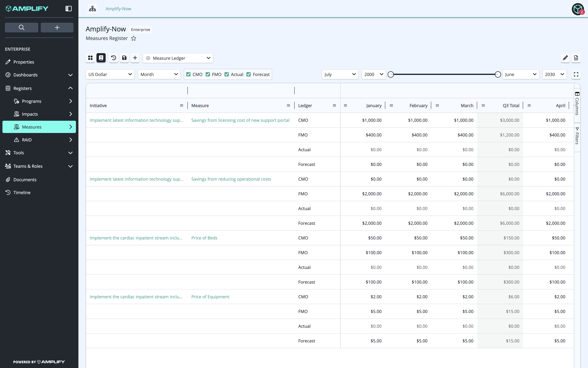Image resolution: width=588 pixels, height=368 pixels.
Task: Open the Month period dropdown
Action: click(159, 74)
